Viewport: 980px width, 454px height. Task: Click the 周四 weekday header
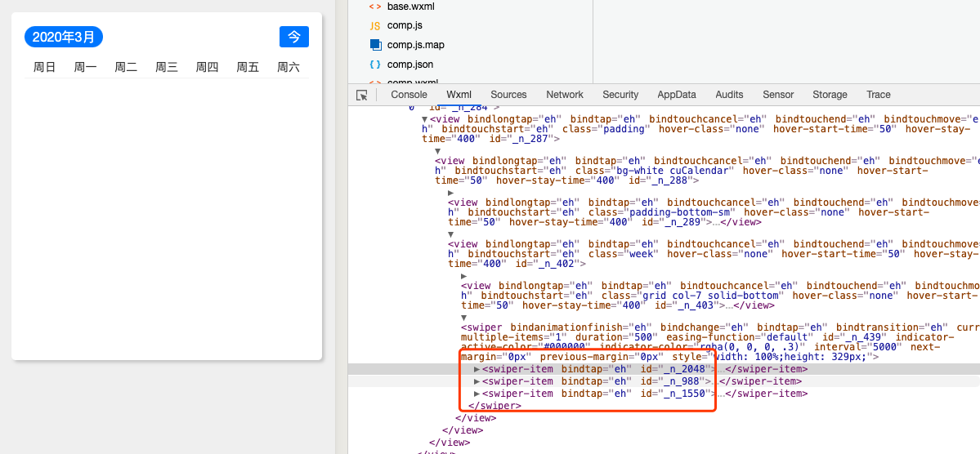coord(207,67)
